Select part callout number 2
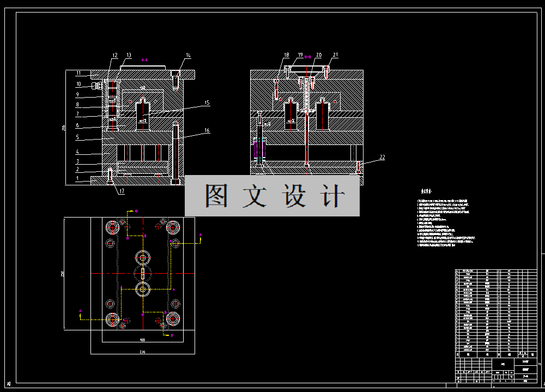The width and height of the screenshot is (545, 392). 77,170
